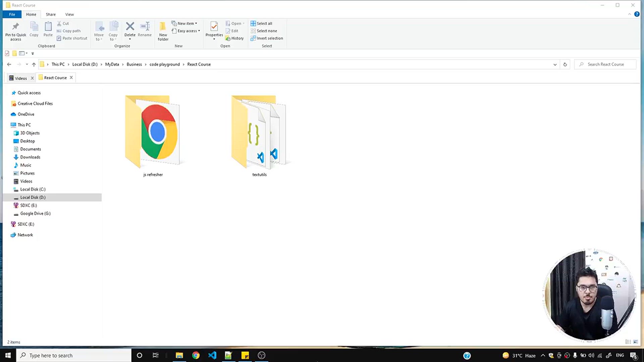Select Documents in the navigation pane
This screenshot has height=362, width=644.
[x=31, y=149]
